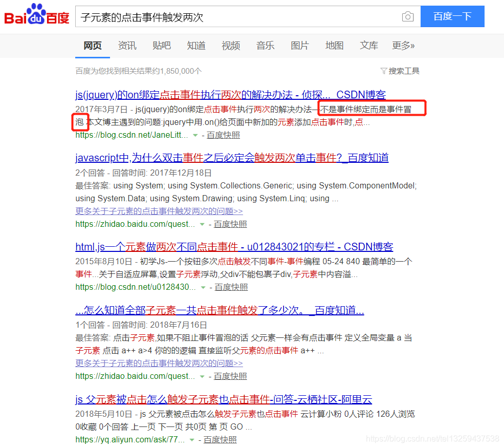Click snippet date 2017年3月7日
This screenshot has height=448, width=504.
tap(102, 110)
